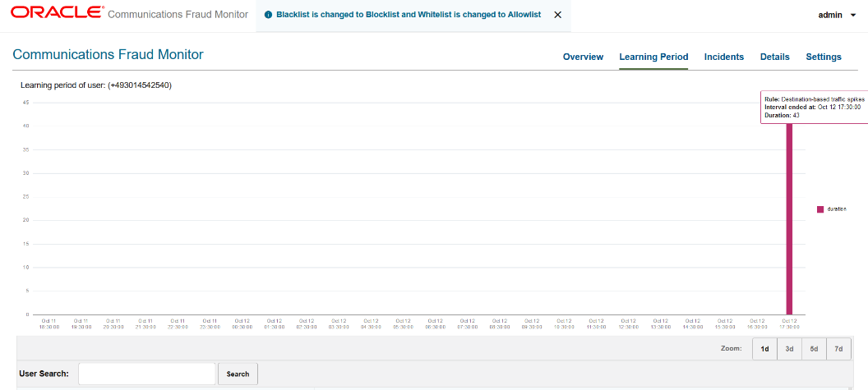Viewport: 868px width, 390px height.
Task: Open the admin user dropdown
Action: click(837, 16)
